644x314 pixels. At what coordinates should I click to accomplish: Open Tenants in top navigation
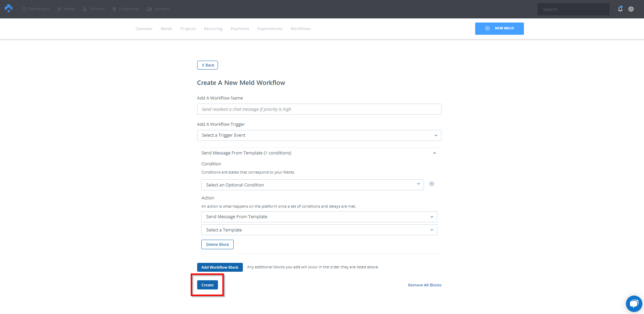(93, 9)
